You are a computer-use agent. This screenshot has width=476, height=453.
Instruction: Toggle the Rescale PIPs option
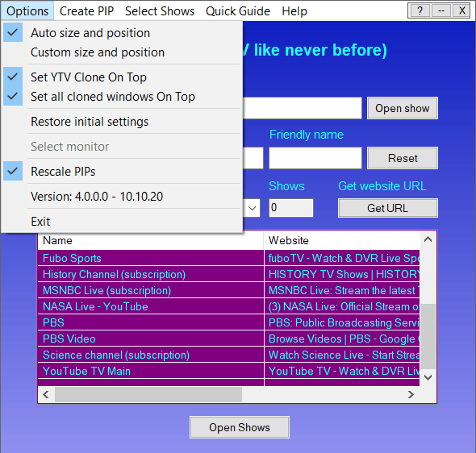click(122, 172)
